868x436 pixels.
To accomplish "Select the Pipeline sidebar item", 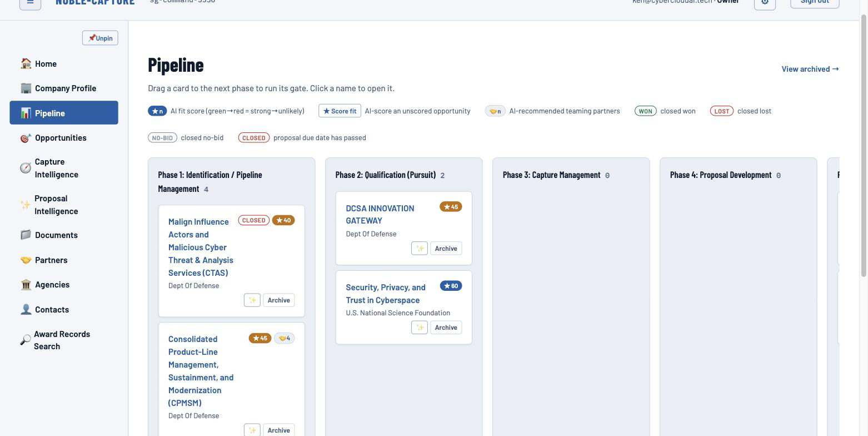I will [x=64, y=113].
